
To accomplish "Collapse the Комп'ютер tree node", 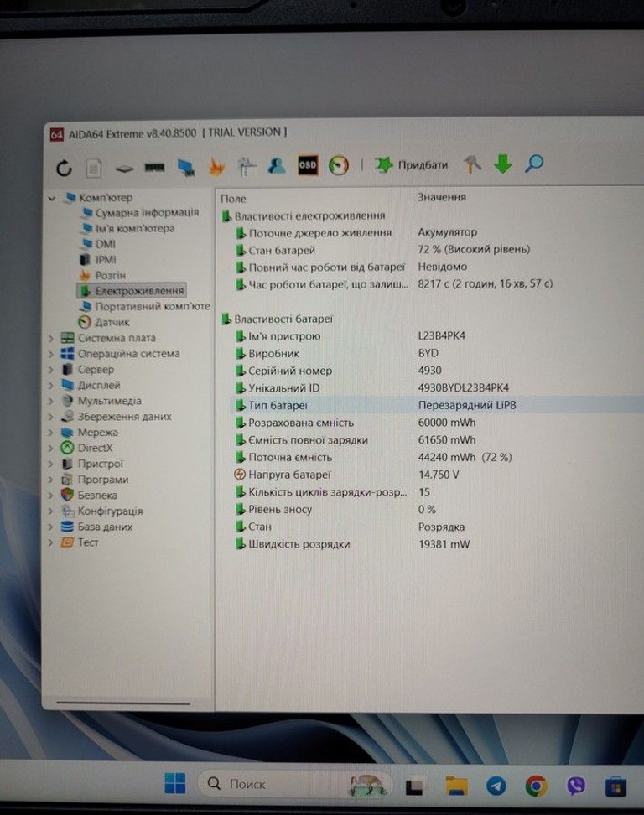I will click(52, 198).
